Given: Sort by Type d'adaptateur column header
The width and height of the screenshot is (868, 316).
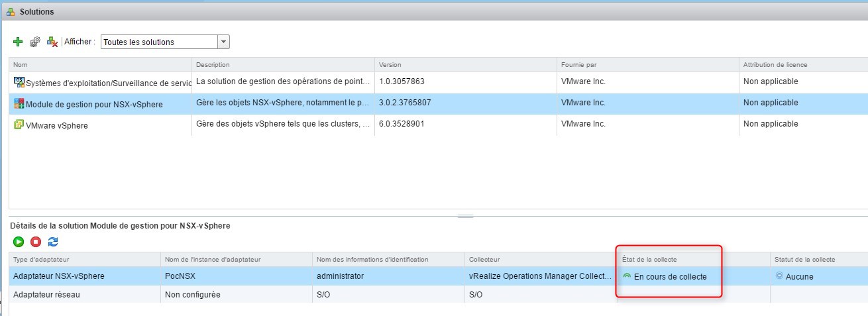Looking at the screenshot, I should click(x=84, y=259).
